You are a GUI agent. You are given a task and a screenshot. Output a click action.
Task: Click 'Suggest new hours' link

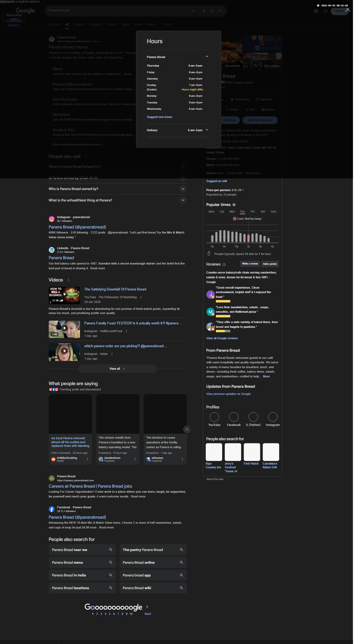click(x=159, y=117)
